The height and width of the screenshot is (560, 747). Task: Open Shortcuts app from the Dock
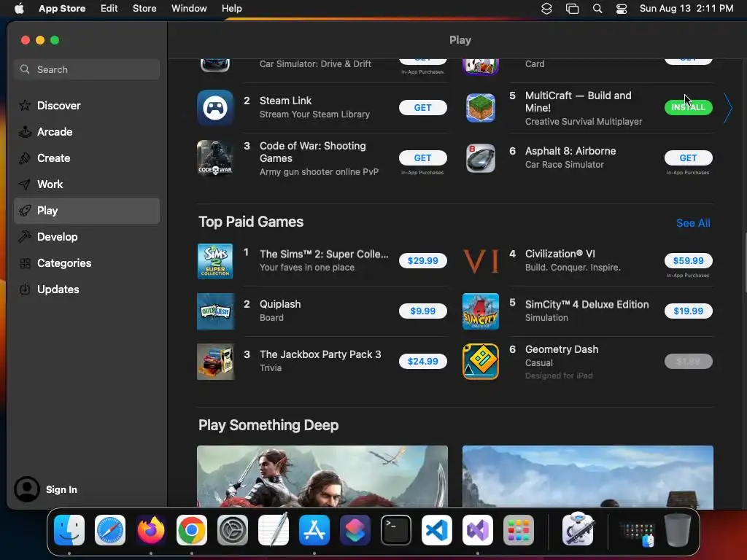click(355, 530)
